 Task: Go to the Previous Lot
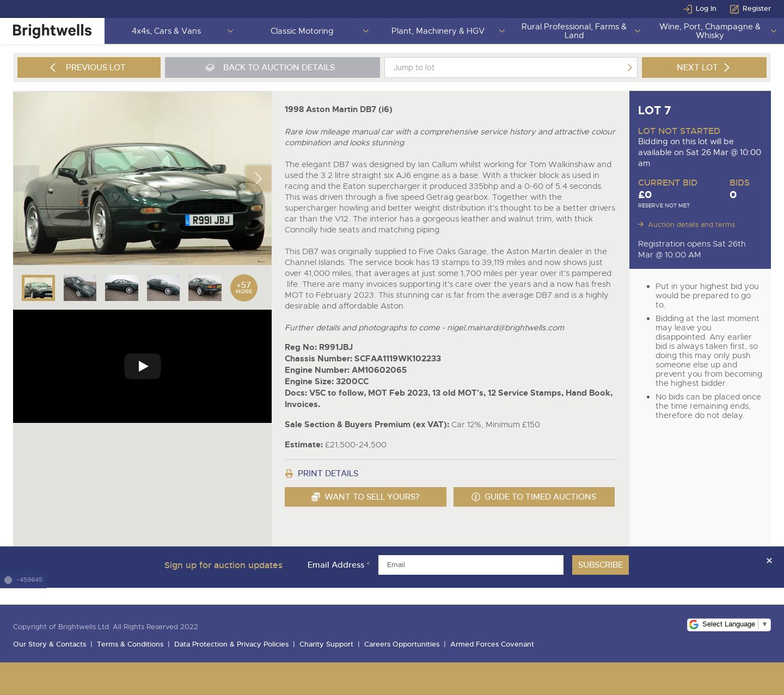(89, 67)
